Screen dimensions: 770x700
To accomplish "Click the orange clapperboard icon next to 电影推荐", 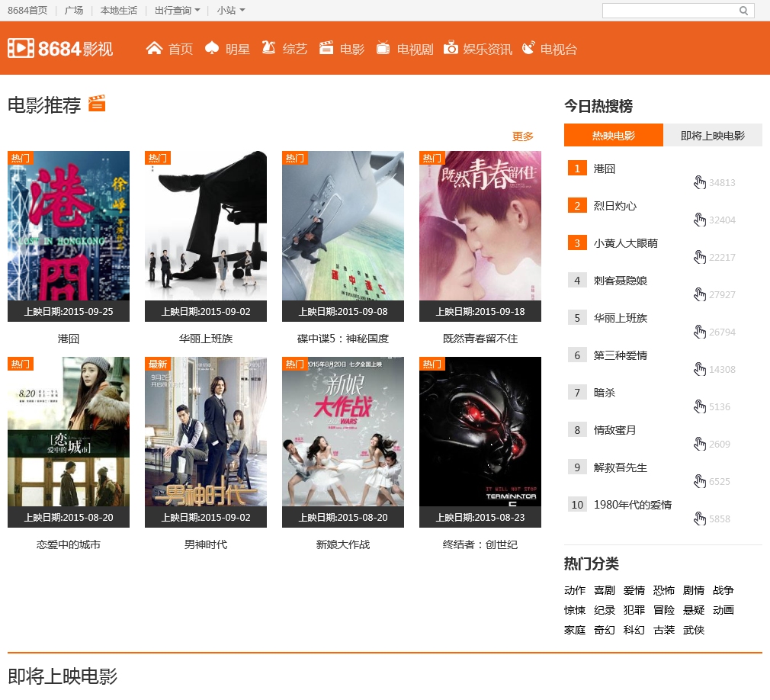I will coord(97,103).
